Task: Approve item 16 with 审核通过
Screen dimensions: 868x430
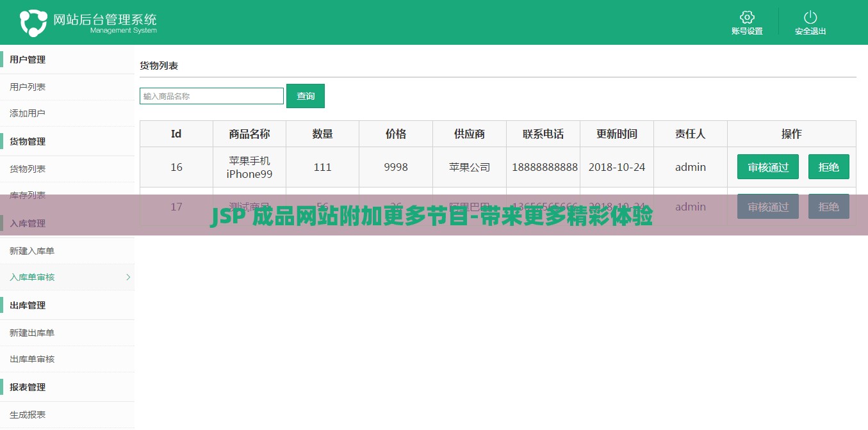Action: point(767,166)
